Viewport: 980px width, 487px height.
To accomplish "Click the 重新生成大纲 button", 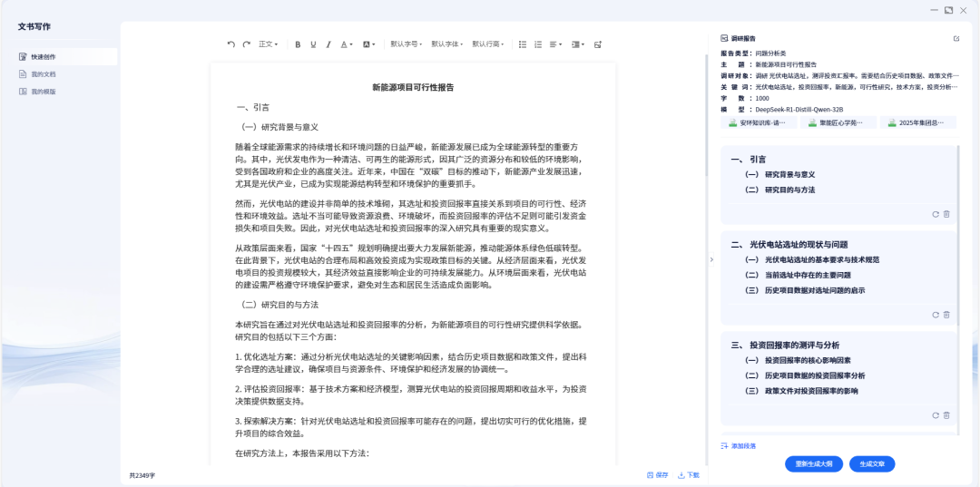I will pyautogui.click(x=813, y=463).
